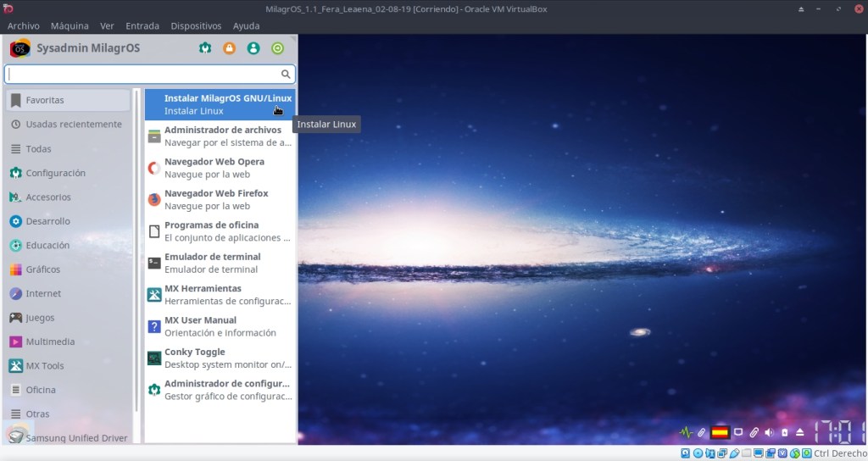Select the Todas category
The width and height of the screenshot is (868, 461).
[x=69, y=149]
